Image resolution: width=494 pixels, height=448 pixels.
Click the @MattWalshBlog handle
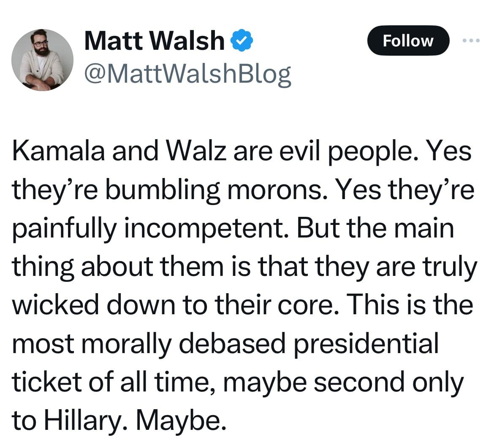(x=187, y=75)
